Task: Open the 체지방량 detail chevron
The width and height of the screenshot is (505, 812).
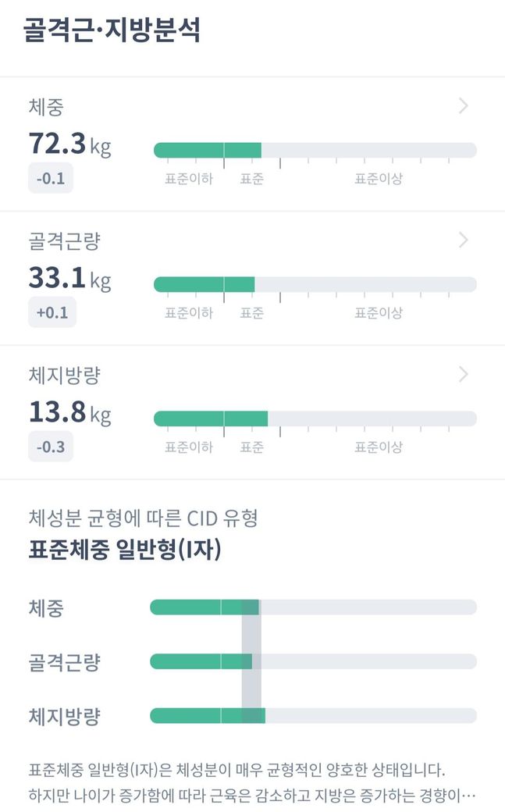Action: click(463, 375)
